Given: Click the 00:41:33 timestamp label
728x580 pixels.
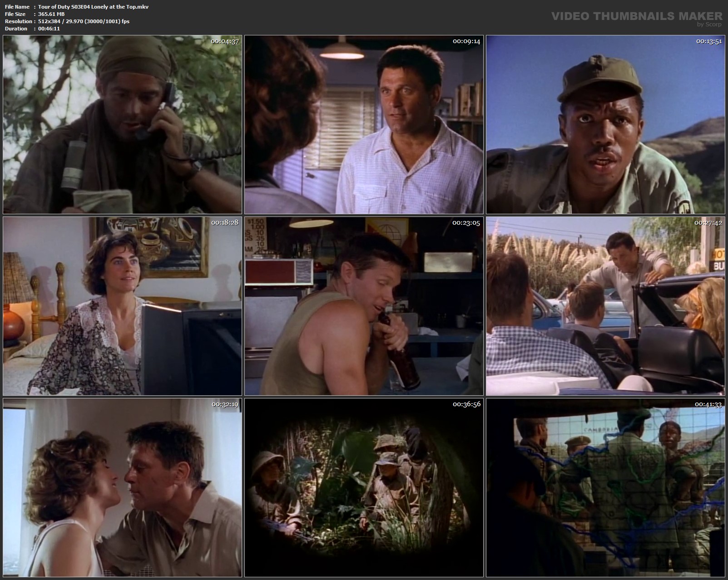Looking at the screenshot, I should coord(708,404).
